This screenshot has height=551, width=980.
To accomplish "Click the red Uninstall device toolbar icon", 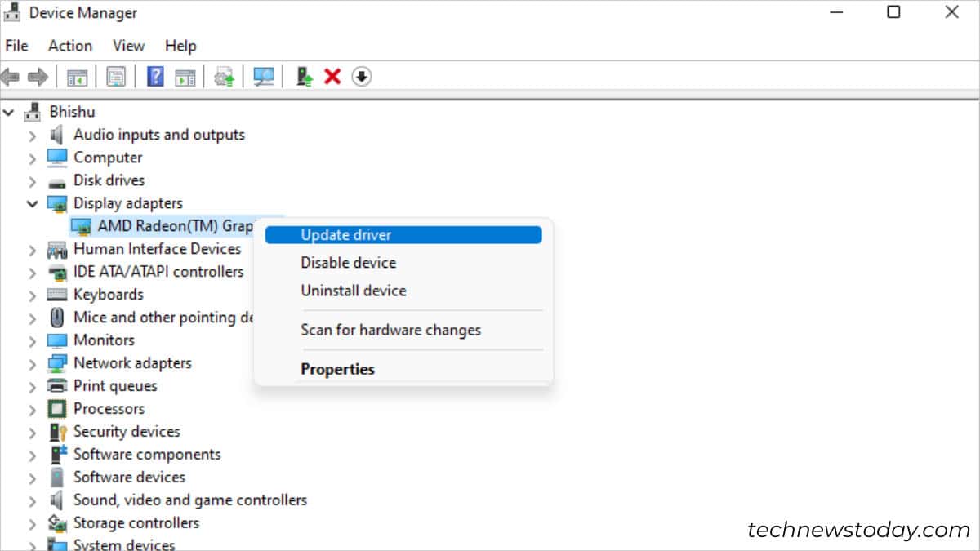I will click(330, 76).
